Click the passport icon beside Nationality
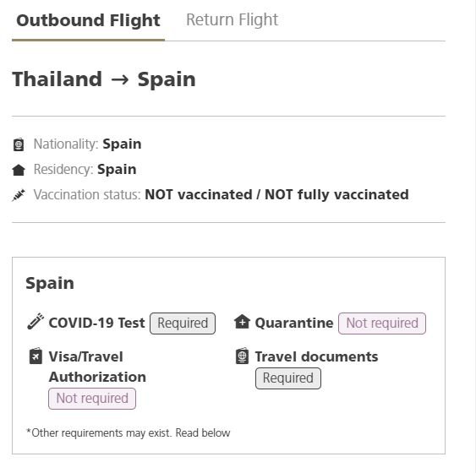 (19, 144)
